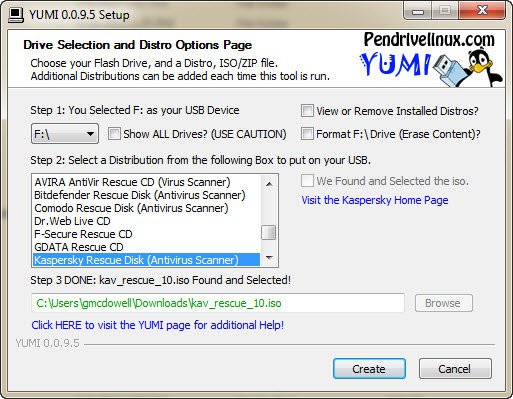Viewport: 513px width, 399px height.
Task: Close the YUMI setup window
Action: pos(482,11)
